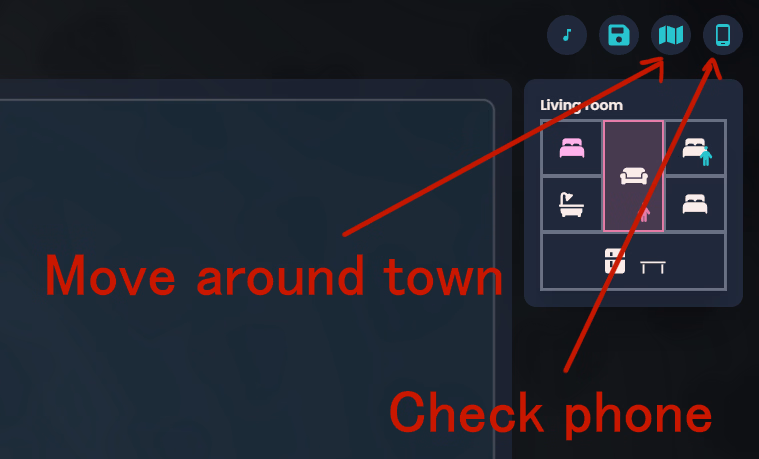Image resolution: width=759 pixels, height=459 pixels.
Task: Open the town map icon
Action: tap(670, 35)
